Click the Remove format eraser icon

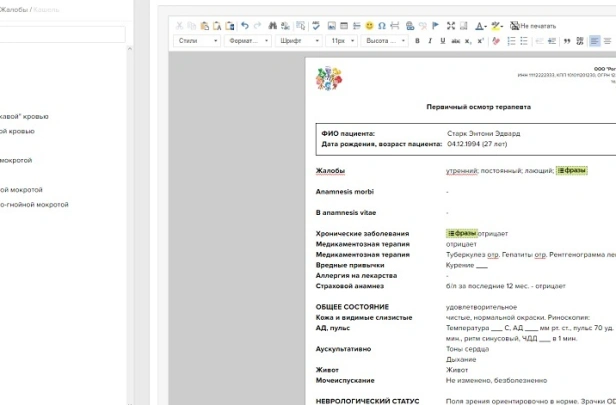tap(495, 41)
